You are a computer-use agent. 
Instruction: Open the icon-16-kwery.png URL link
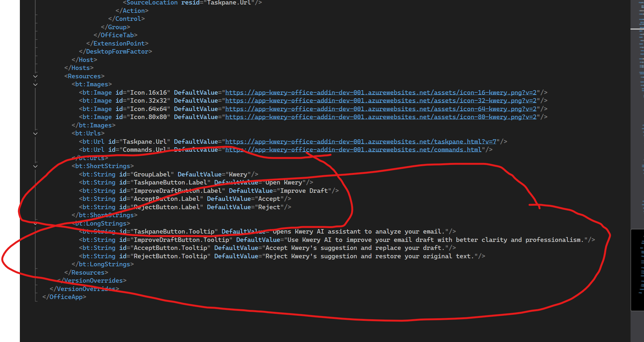[381, 92]
